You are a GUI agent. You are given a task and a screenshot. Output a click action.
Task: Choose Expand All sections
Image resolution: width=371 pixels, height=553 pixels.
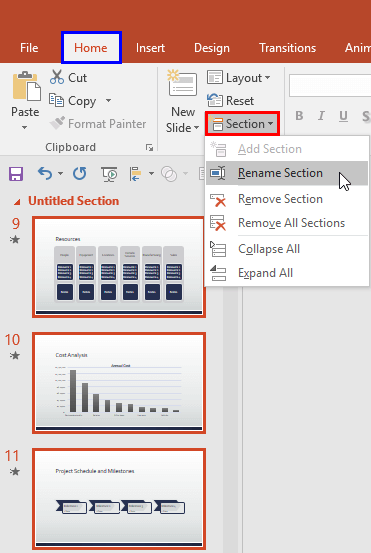click(x=287, y=273)
